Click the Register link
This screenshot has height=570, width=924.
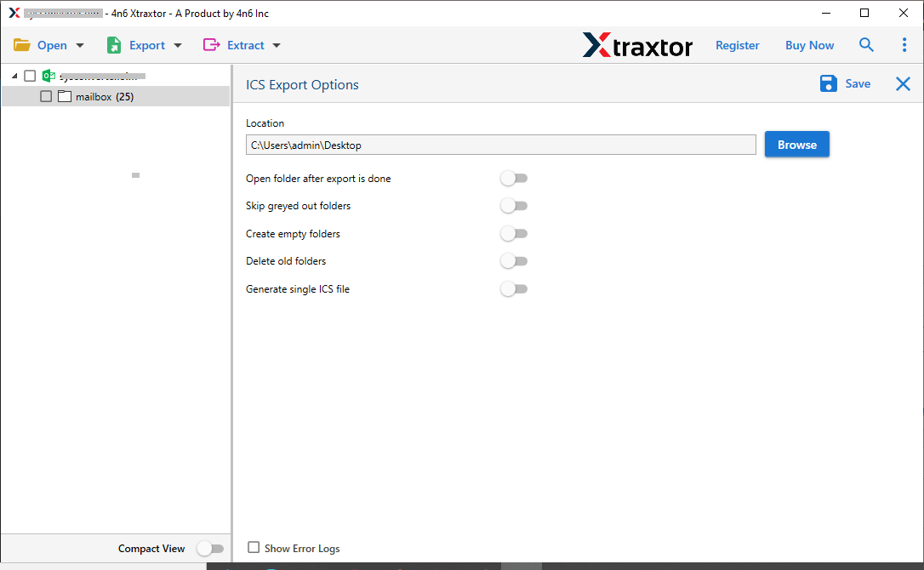click(x=737, y=45)
